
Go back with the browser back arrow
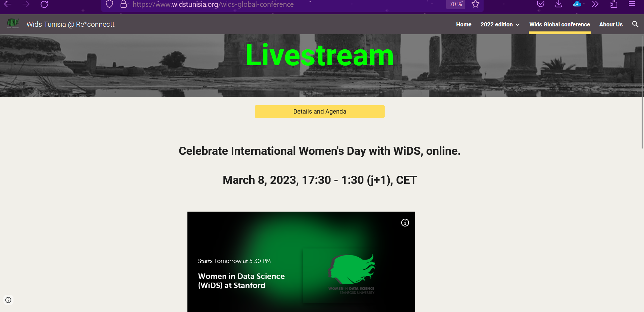(8, 4)
